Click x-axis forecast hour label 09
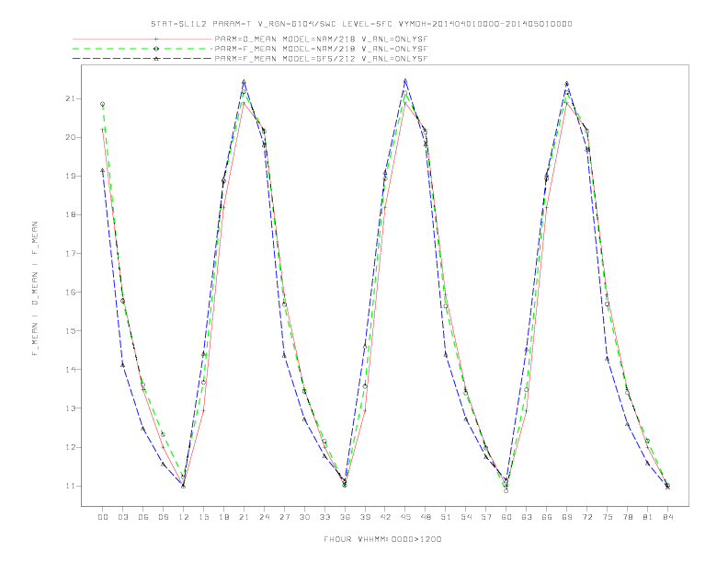The height and width of the screenshot is (563, 728). point(163,517)
